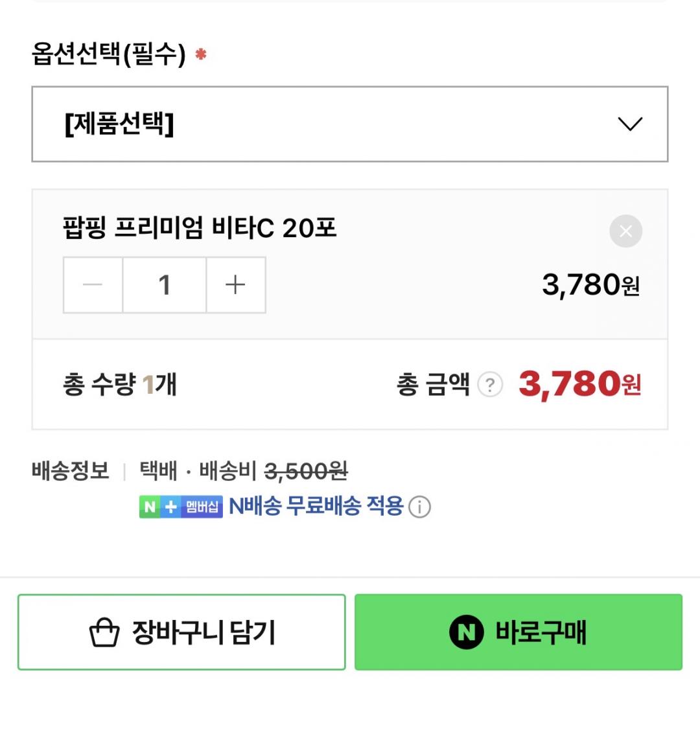Image resolution: width=700 pixels, height=747 pixels.
Task: Click the 배송정보 label
Action: (70, 471)
